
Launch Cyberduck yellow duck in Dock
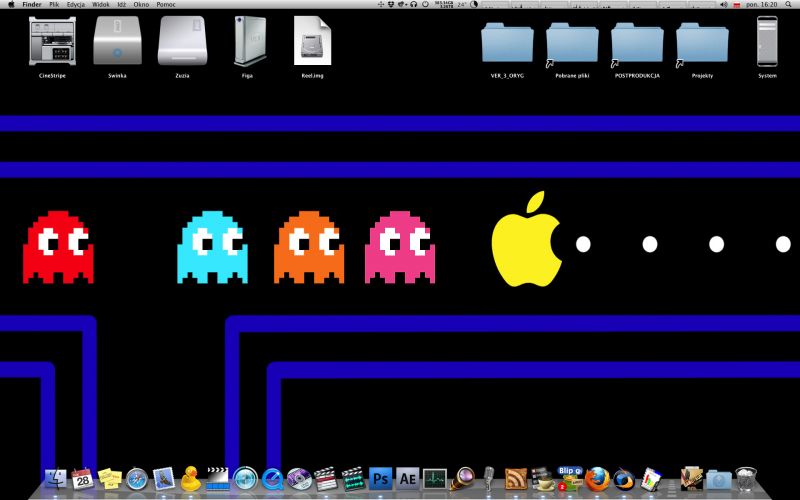[191, 479]
